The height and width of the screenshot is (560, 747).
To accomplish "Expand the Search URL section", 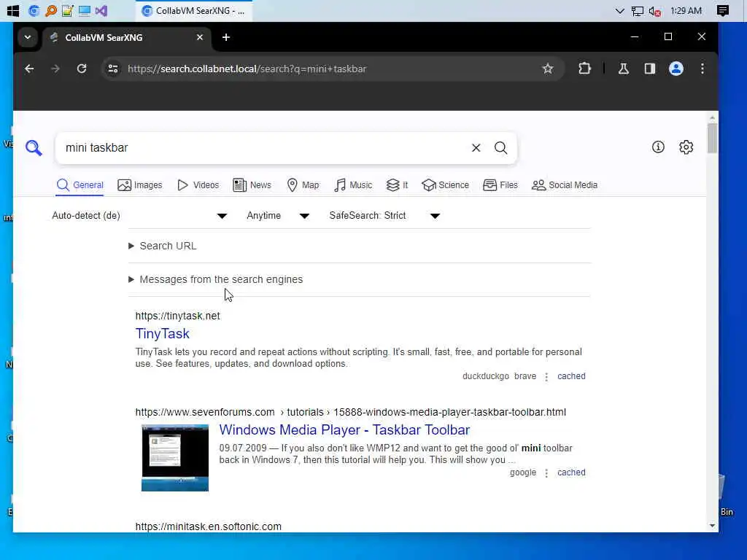I will pyautogui.click(x=163, y=246).
